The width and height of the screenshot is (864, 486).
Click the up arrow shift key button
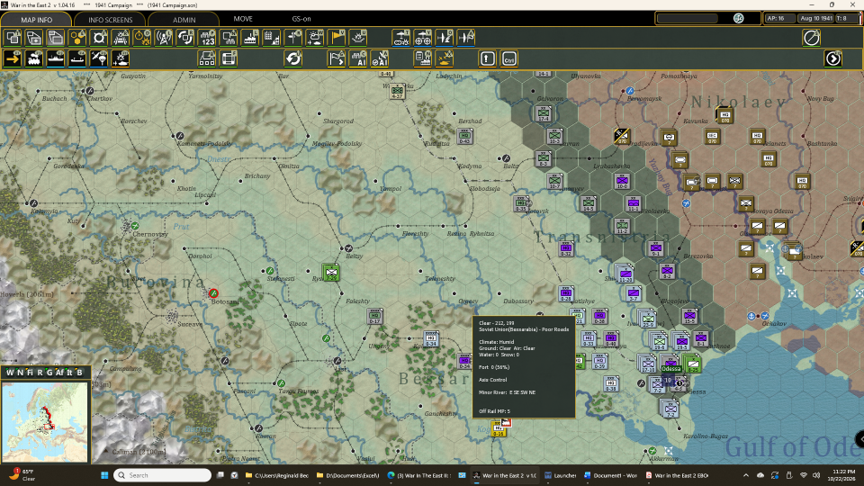[488, 58]
